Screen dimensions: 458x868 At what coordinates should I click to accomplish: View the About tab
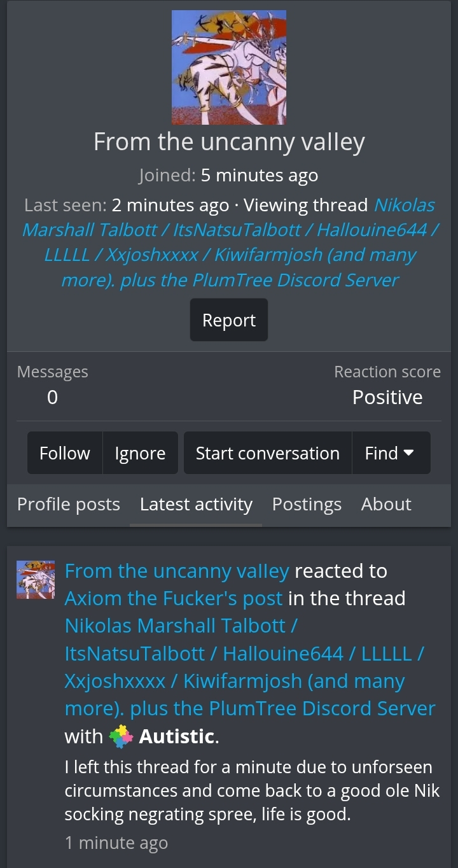tap(386, 505)
